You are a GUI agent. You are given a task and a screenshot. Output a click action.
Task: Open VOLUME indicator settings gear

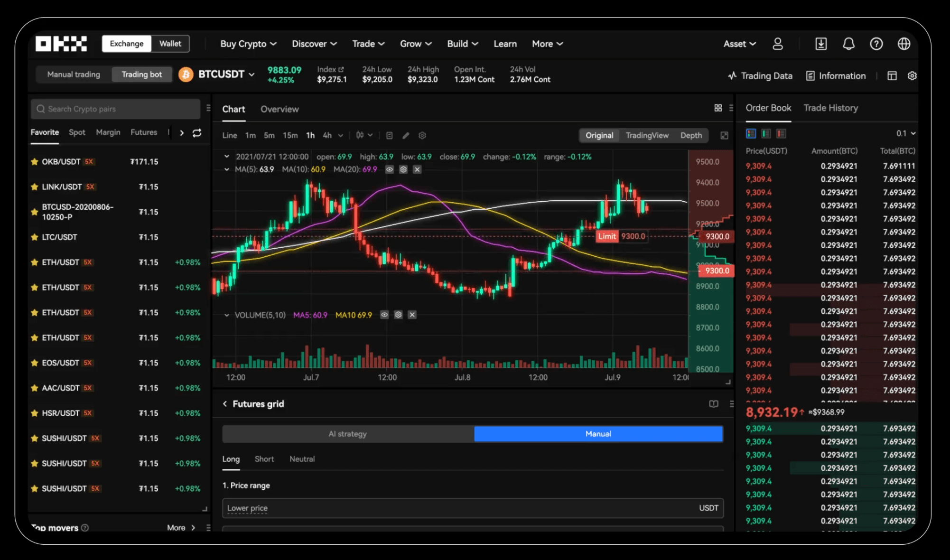pos(399,315)
